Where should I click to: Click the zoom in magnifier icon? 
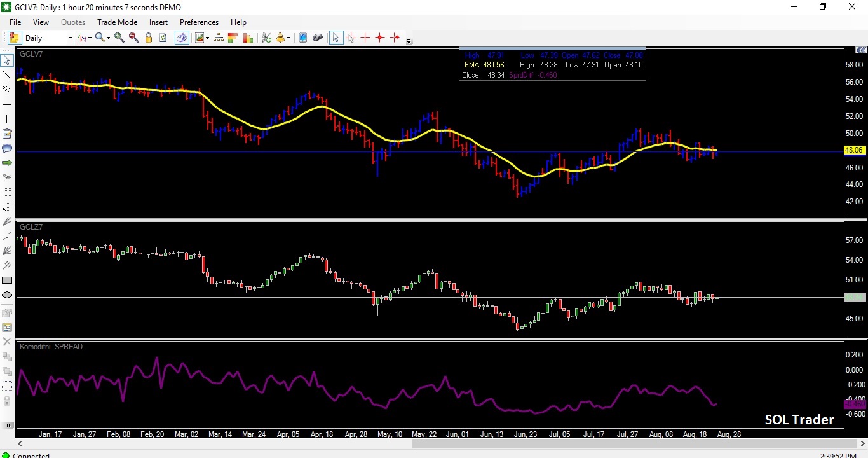[119, 38]
